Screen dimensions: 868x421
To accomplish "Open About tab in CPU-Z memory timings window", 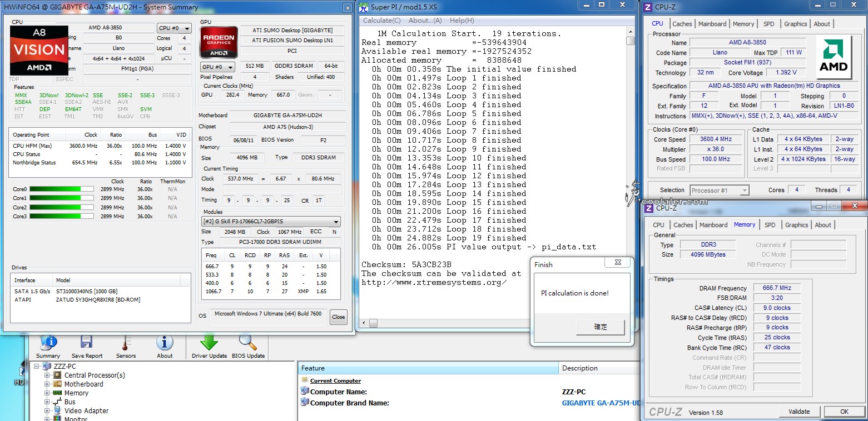I will point(824,225).
